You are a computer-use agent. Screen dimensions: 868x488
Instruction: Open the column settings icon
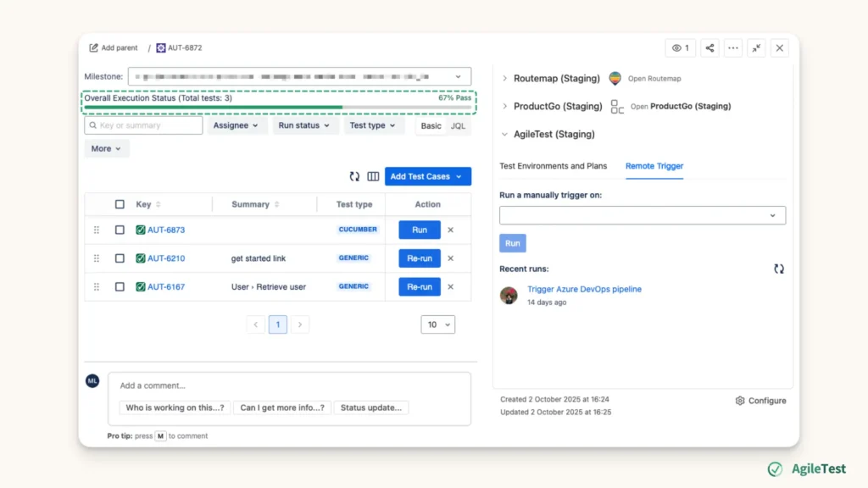(x=373, y=176)
